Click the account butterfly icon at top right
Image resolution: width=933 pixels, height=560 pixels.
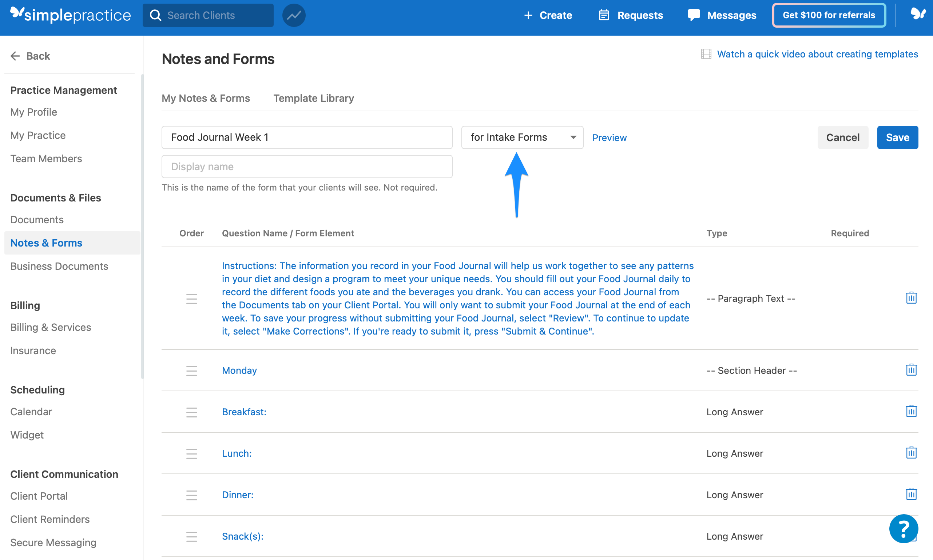pos(917,14)
